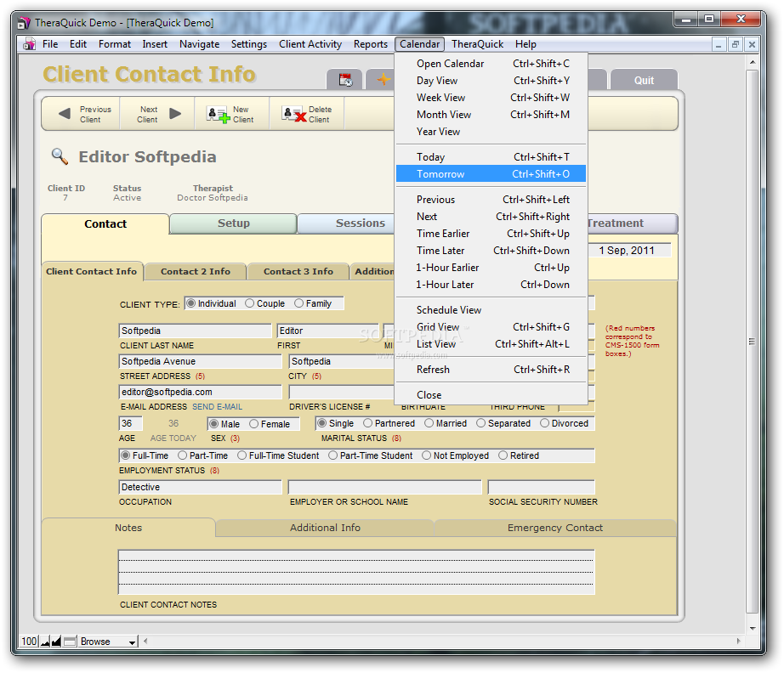Open the Client Activity menu
784x673 pixels.
[x=310, y=44]
